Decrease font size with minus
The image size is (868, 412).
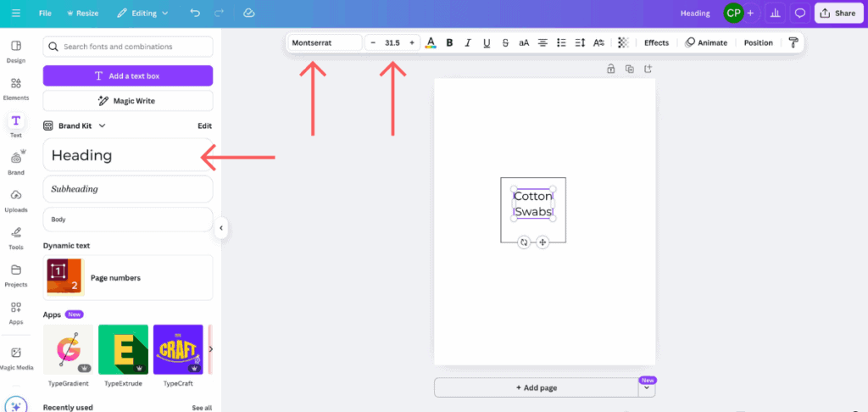tap(373, 42)
